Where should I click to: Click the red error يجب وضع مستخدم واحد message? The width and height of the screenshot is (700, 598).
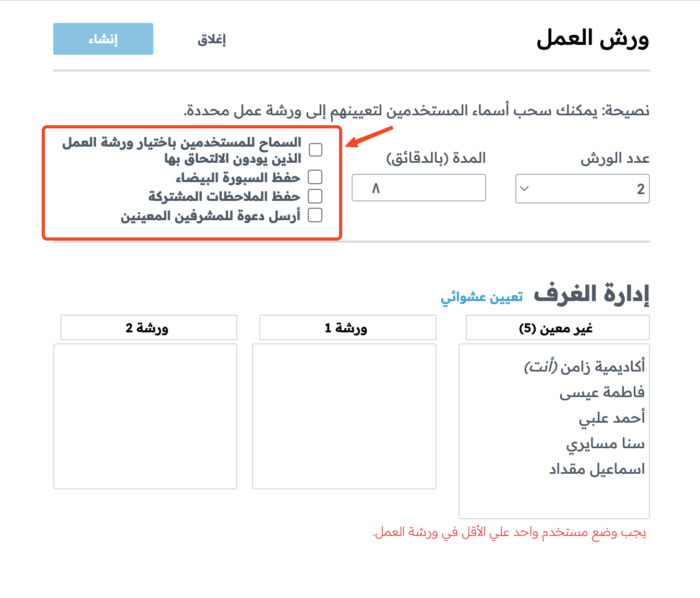[x=510, y=532]
